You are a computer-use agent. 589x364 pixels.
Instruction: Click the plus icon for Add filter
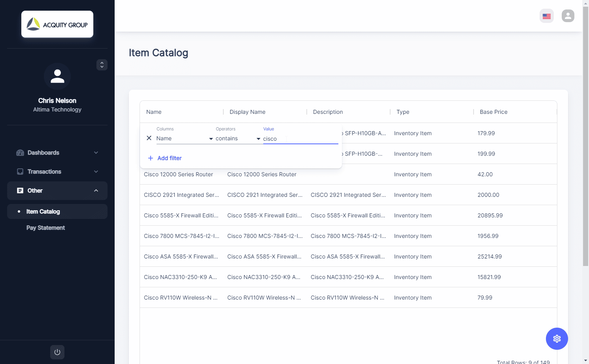tap(151, 158)
